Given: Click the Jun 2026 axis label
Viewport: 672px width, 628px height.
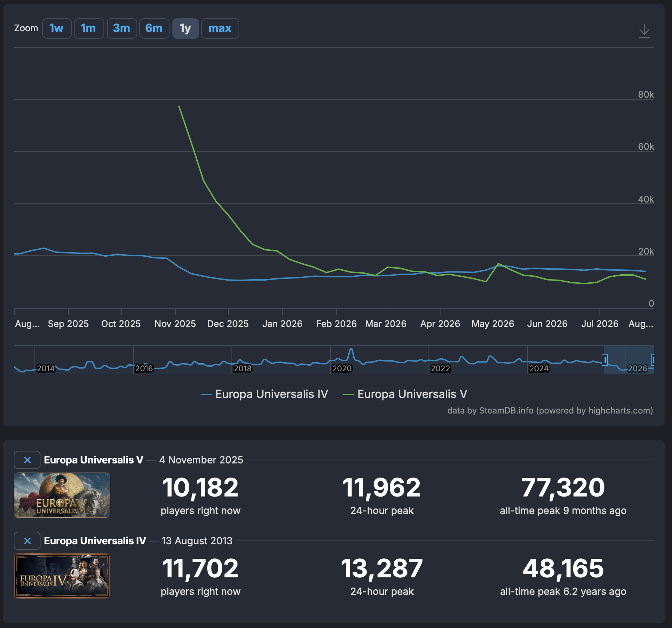Looking at the screenshot, I should coord(547,324).
